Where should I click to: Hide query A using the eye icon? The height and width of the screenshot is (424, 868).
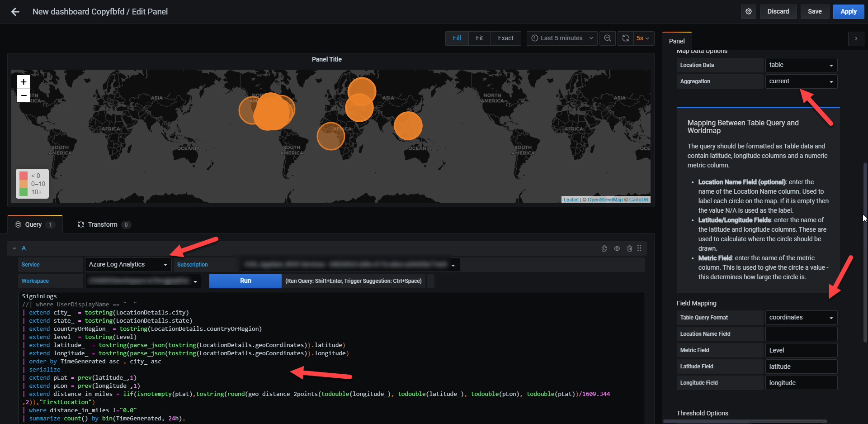pos(617,248)
